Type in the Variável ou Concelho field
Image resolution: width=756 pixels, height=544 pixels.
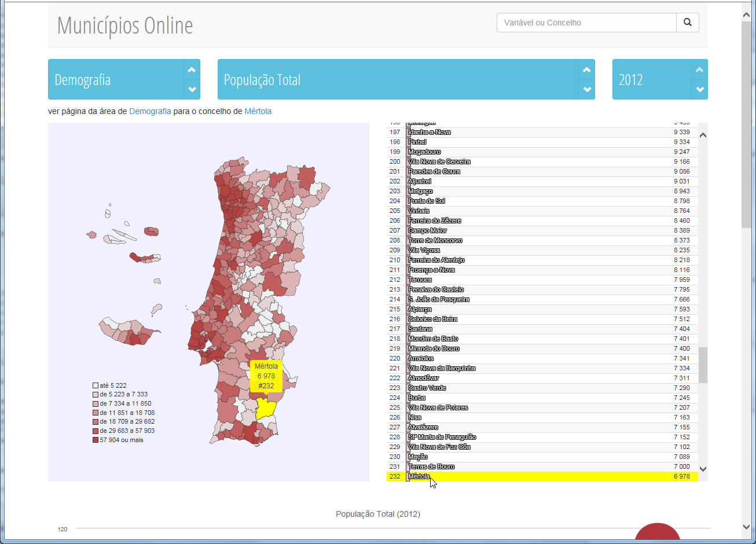point(586,23)
